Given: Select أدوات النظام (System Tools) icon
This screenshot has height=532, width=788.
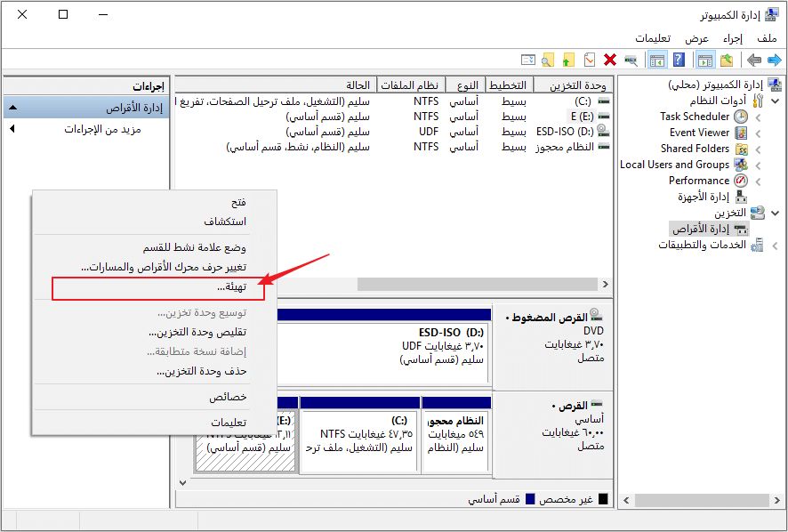Looking at the screenshot, I should click(758, 101).
